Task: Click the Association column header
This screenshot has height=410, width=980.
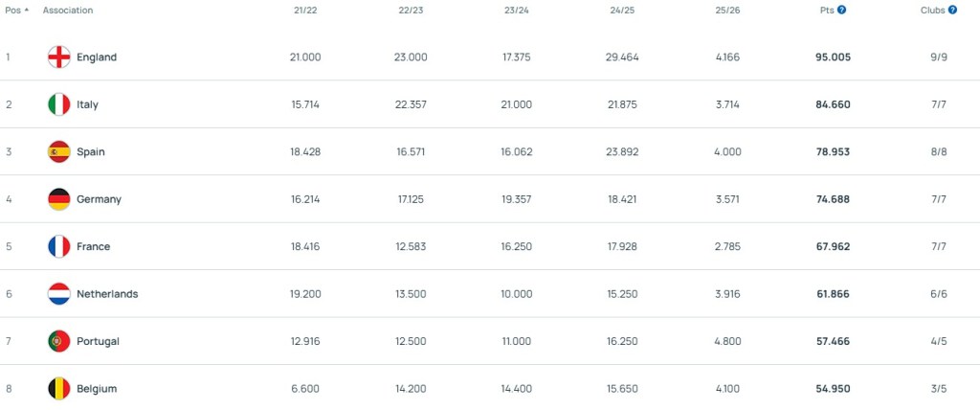Action: point(68,10)
